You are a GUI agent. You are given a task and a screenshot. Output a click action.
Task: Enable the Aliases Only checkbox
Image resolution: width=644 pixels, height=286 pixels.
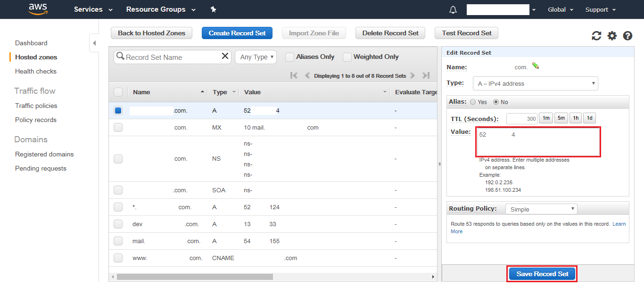point(290,57)
